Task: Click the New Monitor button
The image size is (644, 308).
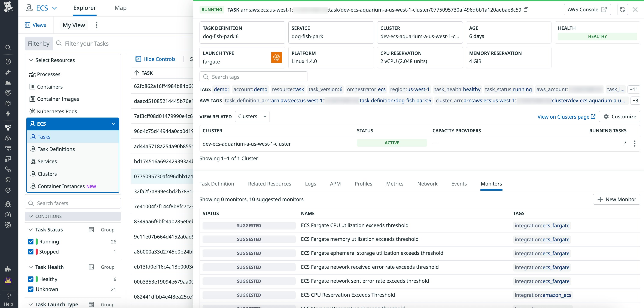Action: pos(617,199)
